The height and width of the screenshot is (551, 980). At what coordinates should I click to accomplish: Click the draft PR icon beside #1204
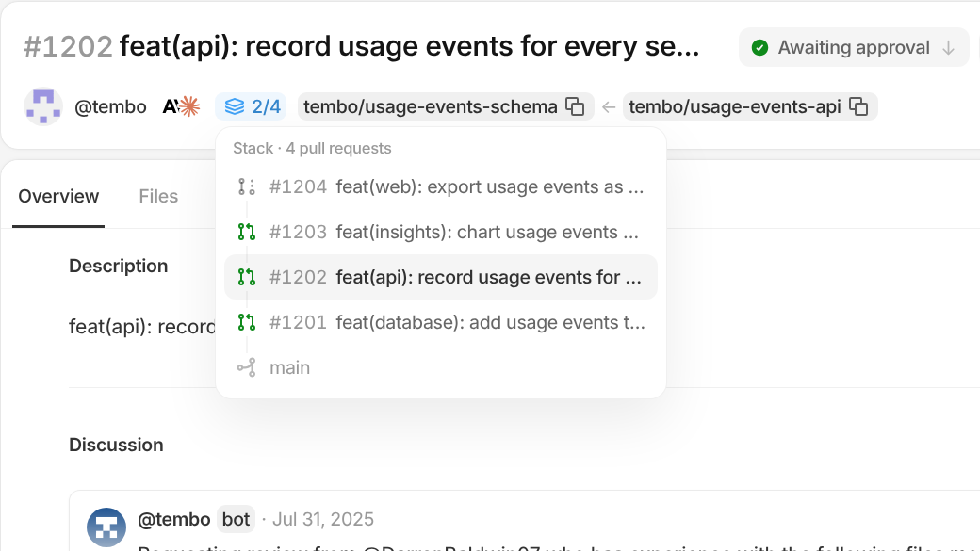[247, 186]
